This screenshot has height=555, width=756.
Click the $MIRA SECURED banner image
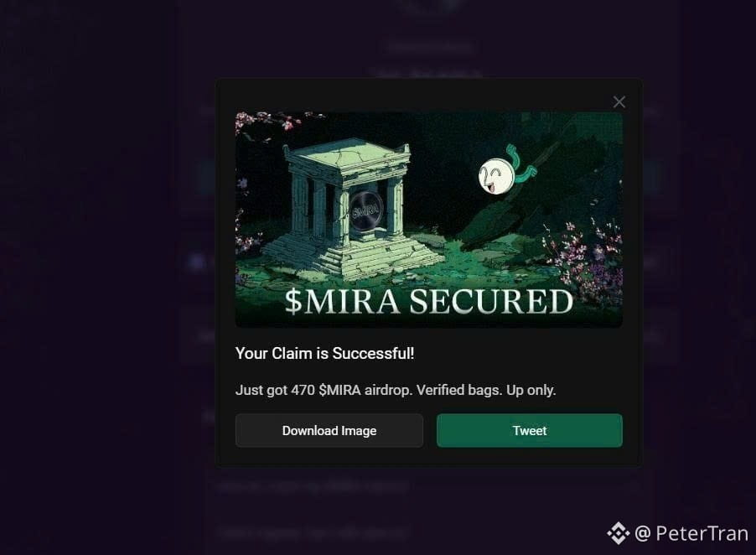point(428,220)
